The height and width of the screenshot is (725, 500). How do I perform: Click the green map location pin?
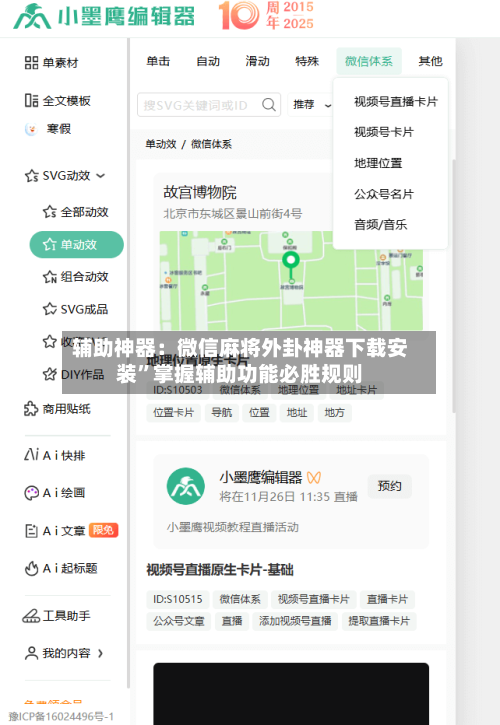click(291, 267)
